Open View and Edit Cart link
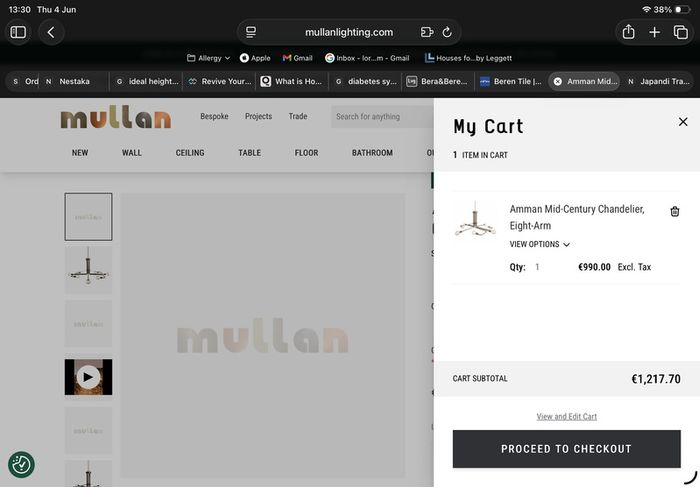700x487 pixels. coord(567,416)
